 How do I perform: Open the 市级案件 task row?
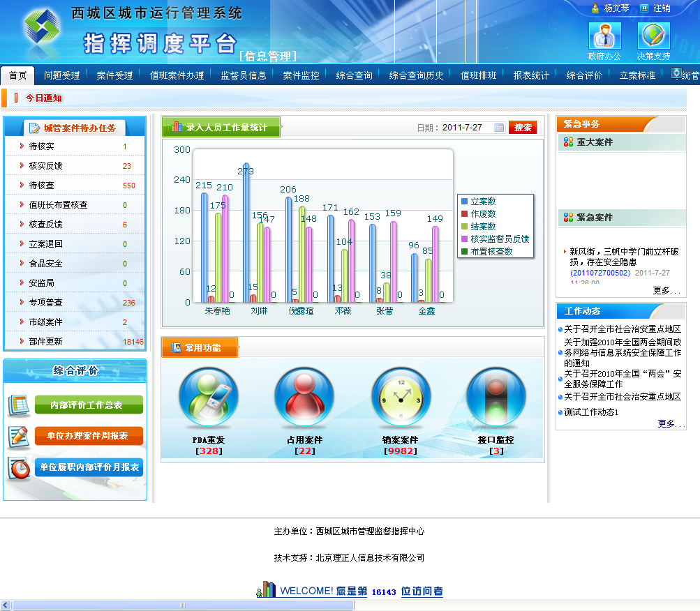tap(75, 322)
